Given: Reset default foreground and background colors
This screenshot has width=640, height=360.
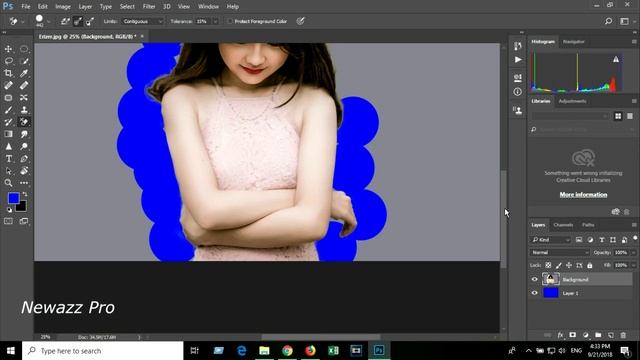Looking at the screenshot, I should tap(9, 210).
